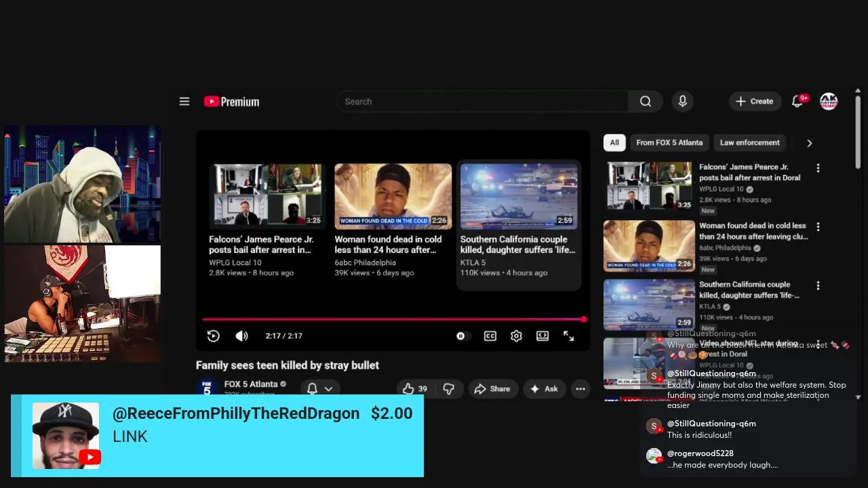Toggle closed captions CC button
The image size is (868, 488).
pyautogui.click(x=490, y=335)
